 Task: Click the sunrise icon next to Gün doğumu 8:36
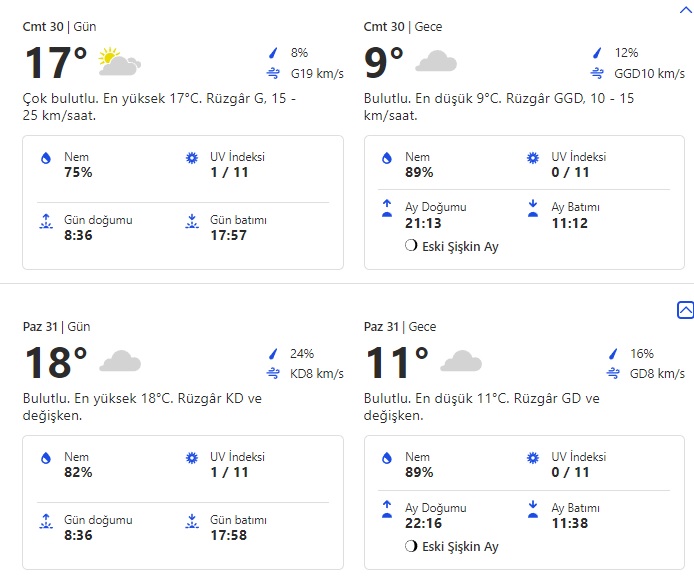point(45,221)
